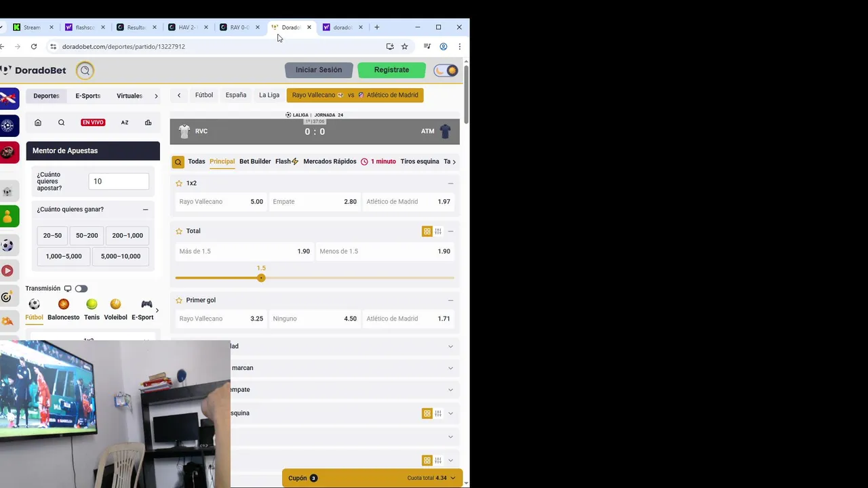
Task: Show more category tabs after Virtuales
Action: [156, 96]
